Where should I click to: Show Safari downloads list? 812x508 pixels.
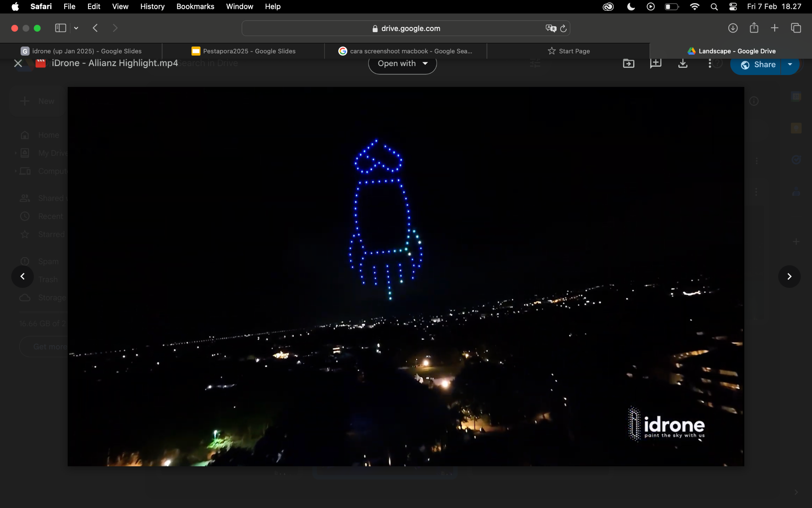(733, 28)
